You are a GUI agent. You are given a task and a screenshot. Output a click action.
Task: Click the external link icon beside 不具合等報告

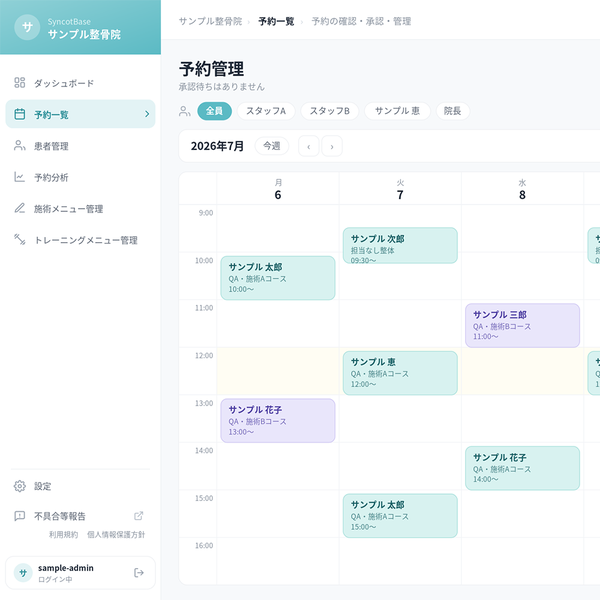[x=139, y=516]
